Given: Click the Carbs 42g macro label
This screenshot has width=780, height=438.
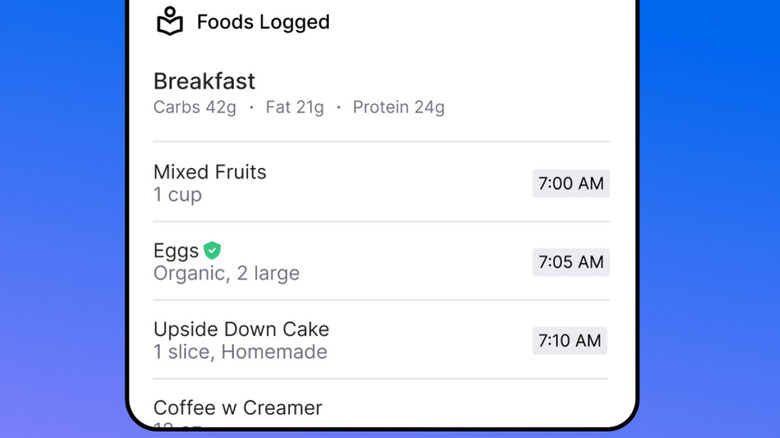Looking at the screenshot, I should click(194, 107).
